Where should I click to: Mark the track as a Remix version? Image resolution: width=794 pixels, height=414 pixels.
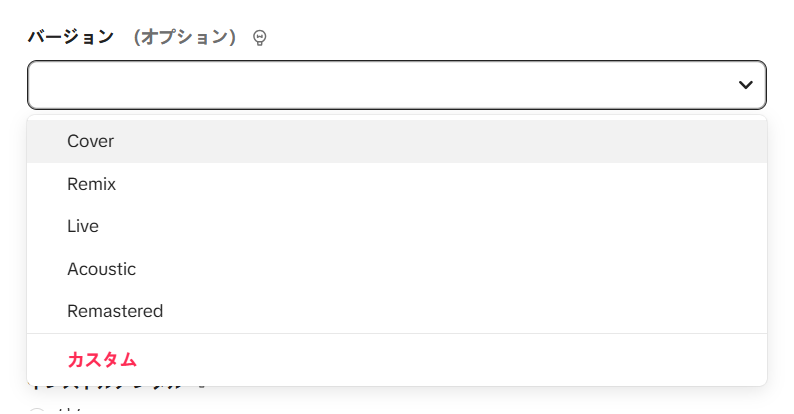(x=92, y=184)
